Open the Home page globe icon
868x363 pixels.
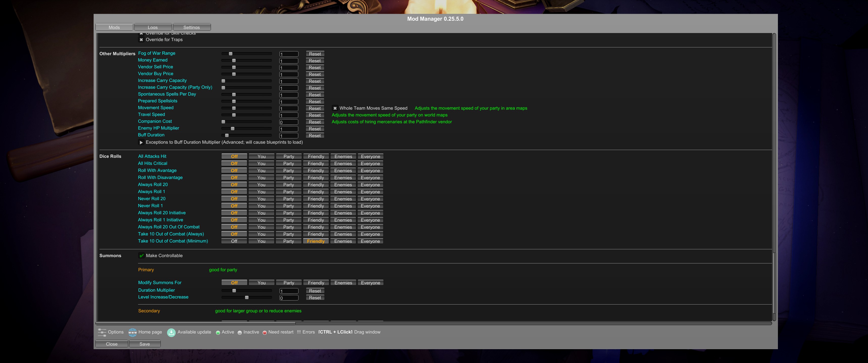coord(132,332)
